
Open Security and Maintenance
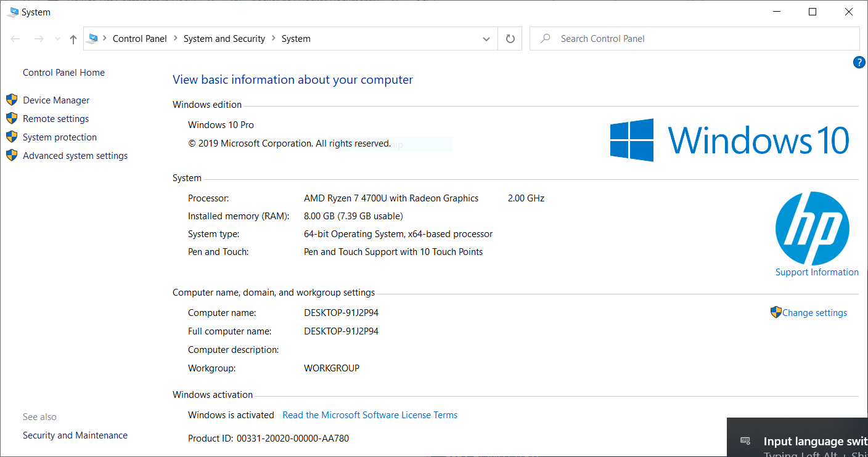coord(75,435)
